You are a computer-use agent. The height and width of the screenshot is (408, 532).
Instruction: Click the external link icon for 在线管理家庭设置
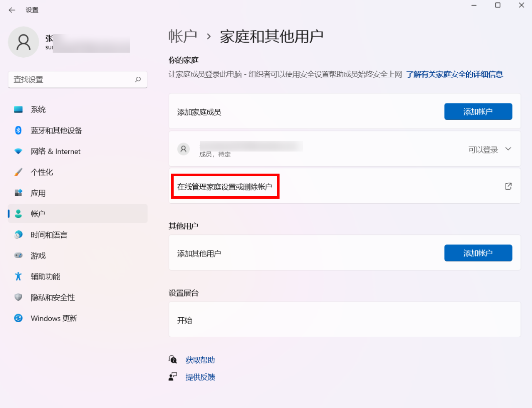508,186
